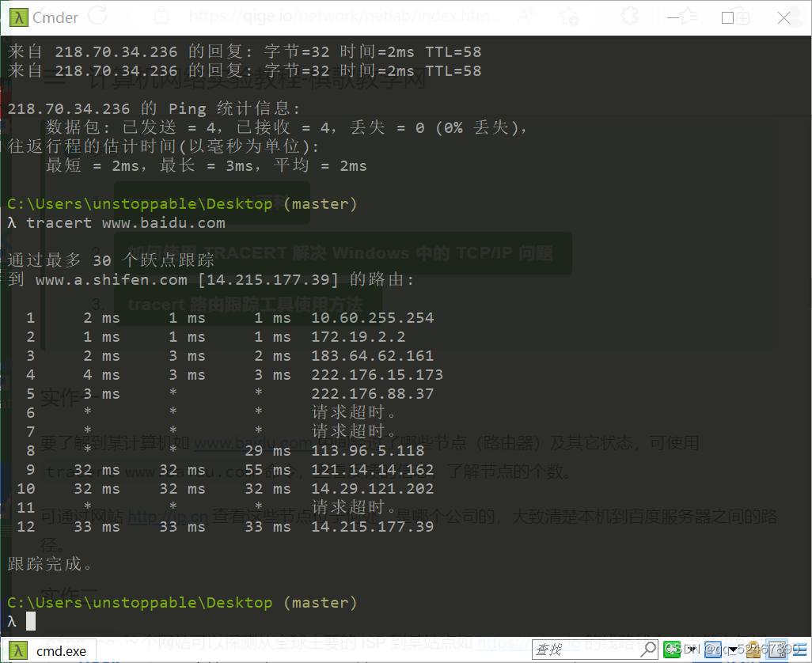Maximize the Cmder window
The image size is (812, 663).
click(727, 17)
